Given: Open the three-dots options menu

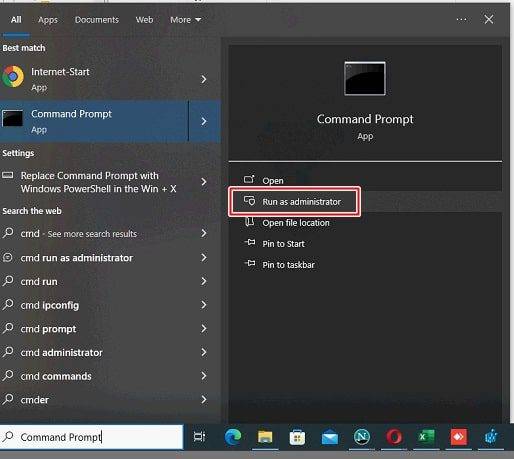Looking at the screenshot, I should [x=462, y=20].
